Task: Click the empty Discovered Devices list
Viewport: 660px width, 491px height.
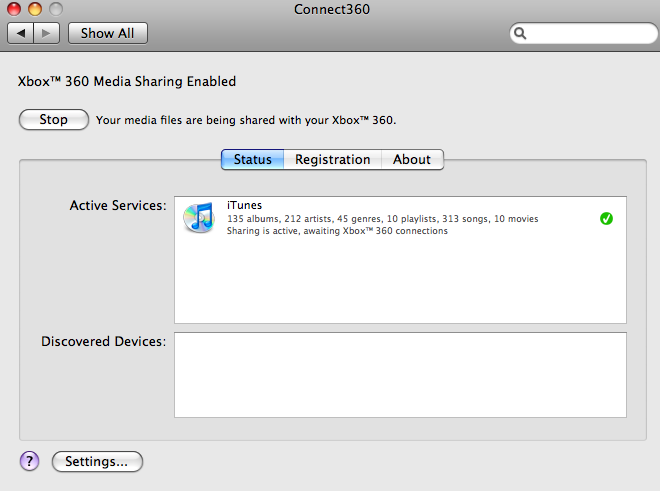Action: click(x=400, y=375)
